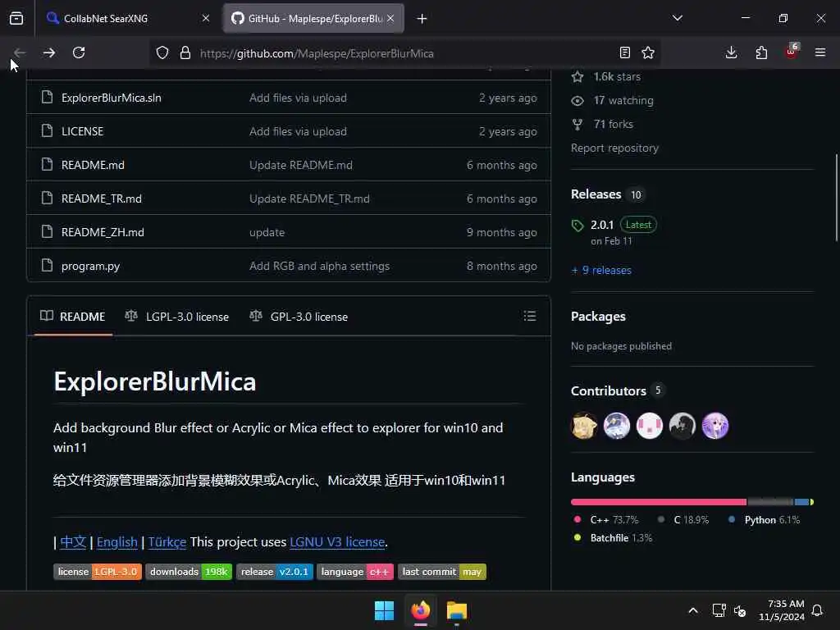This screenshot has height=630, width=840.
Task: Open Türkçe README link
Action: [x=167, y=542]
